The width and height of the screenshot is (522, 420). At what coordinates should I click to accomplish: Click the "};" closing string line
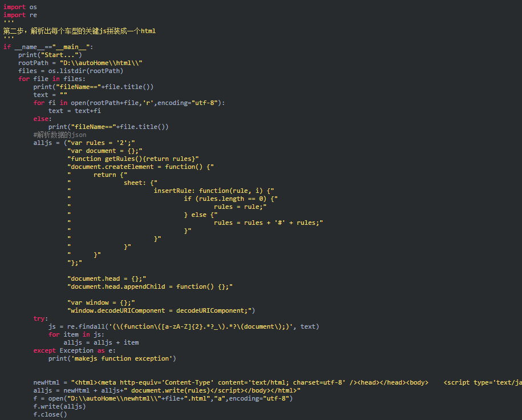75,263
